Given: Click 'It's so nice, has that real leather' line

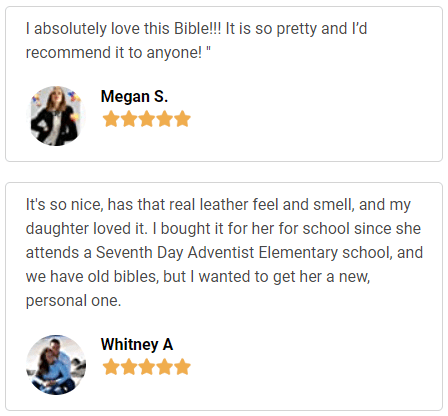Looking at the screenshot, I should coord(218,205).
